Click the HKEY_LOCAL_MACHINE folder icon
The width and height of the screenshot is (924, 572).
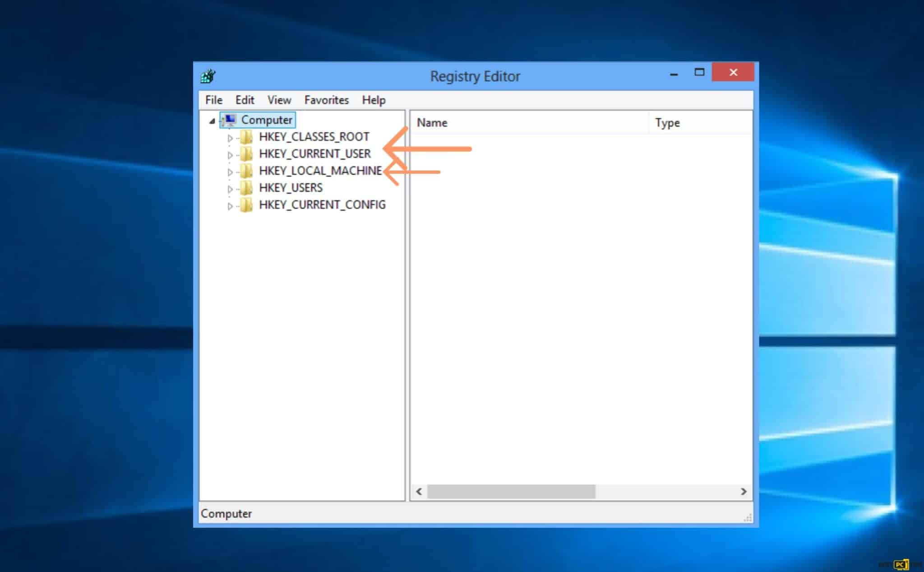246,171
